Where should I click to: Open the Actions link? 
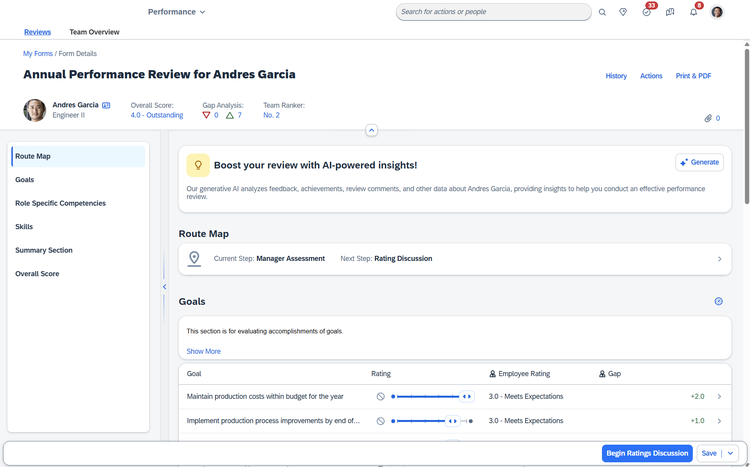[651, 76]
